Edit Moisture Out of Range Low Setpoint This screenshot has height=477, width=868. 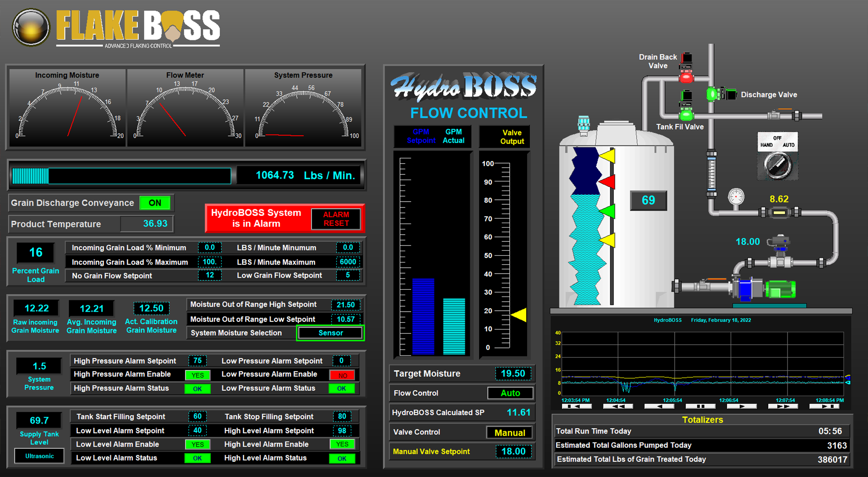345,319
